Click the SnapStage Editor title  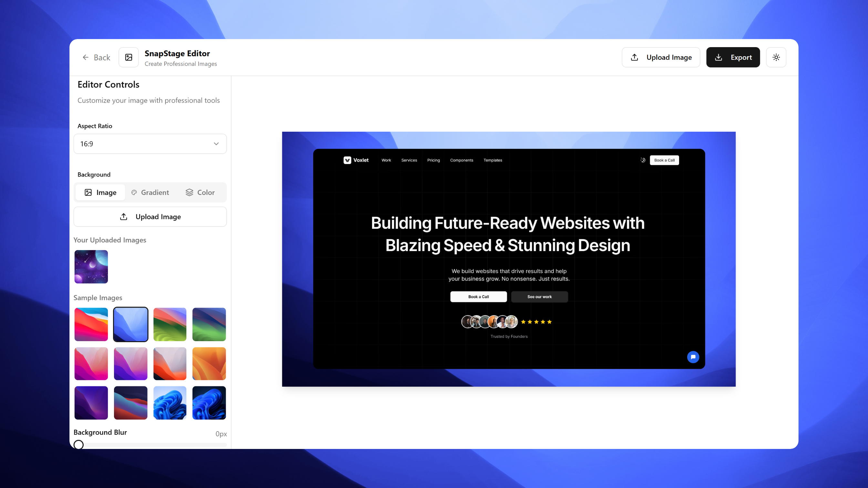[x=177, y=53]
